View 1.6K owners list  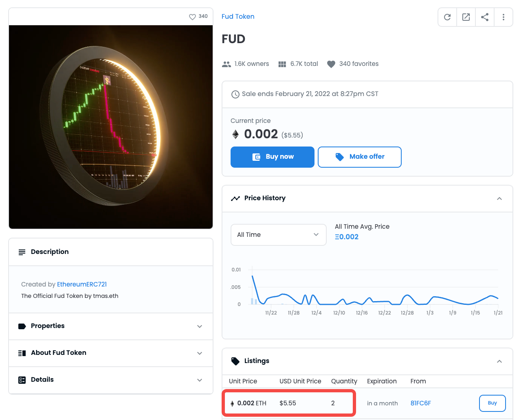[252, 63]
